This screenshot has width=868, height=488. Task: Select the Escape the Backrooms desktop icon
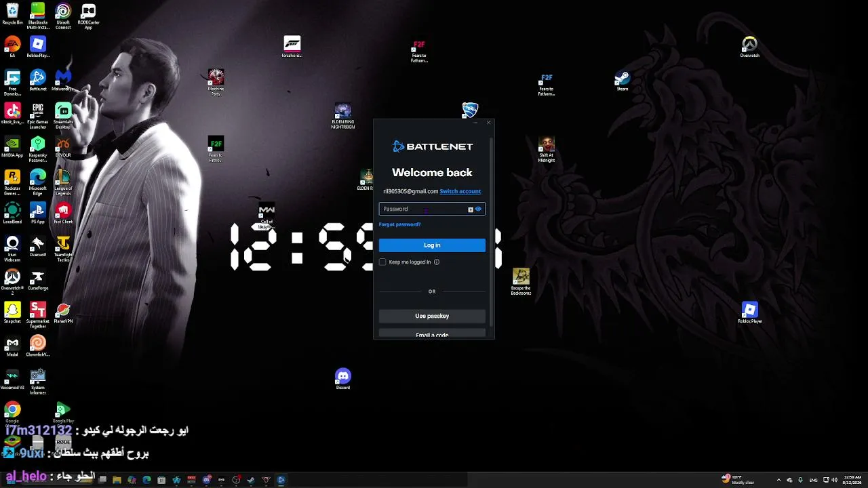click(521, 281)
